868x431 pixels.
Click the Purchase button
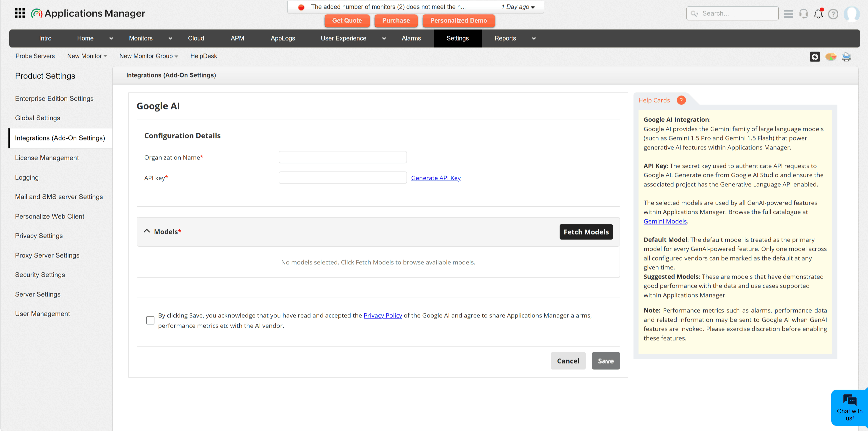(x=396, y=21)
